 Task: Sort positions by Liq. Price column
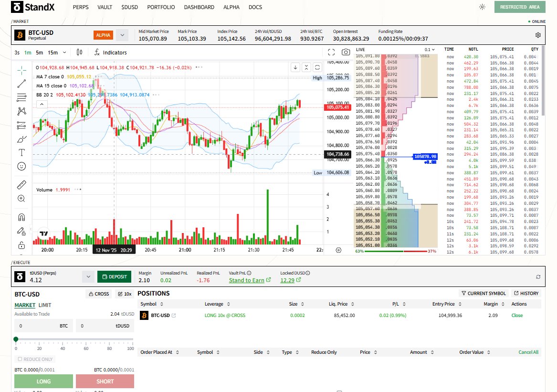[x=341, y=304]
